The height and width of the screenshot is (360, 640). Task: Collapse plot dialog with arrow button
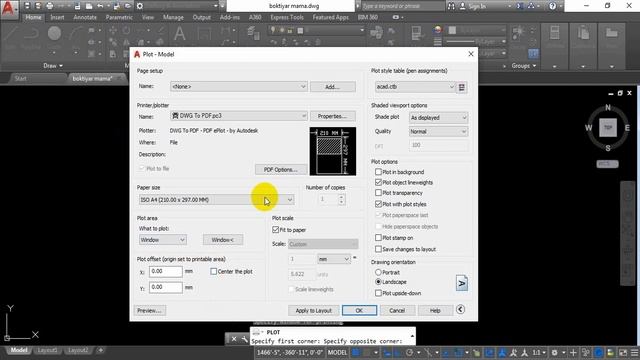pyautogui.click(x=460, y=309)
